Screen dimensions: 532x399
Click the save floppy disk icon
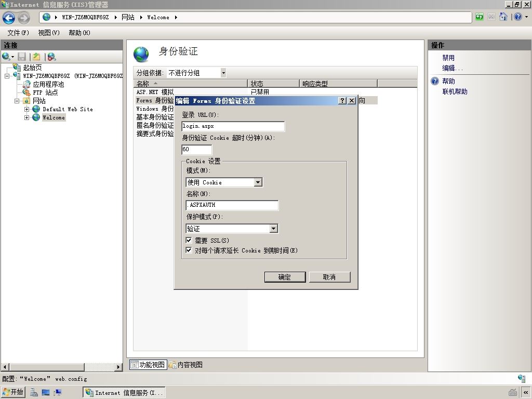click(x=22, y=57)
